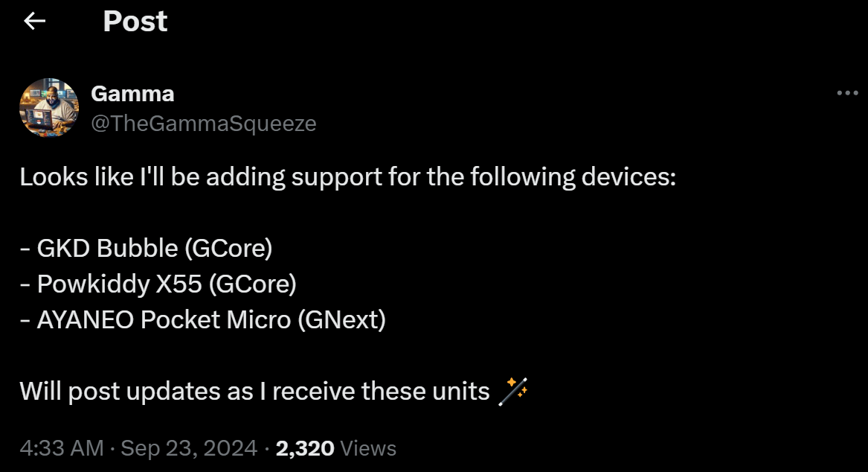Image resolution: width=868 pixels, height=472 pixels.
Task: Click the back arrow icon
Action: point(35,22)
